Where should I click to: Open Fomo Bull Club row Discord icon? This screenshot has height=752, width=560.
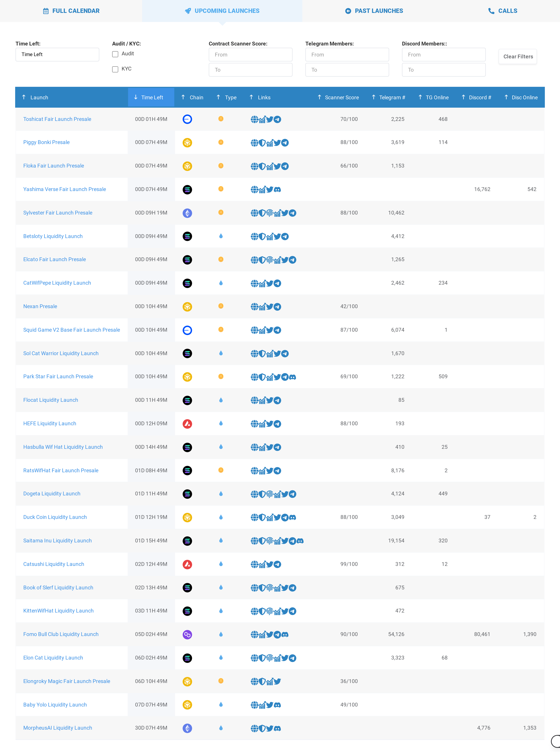coord(285,634)
